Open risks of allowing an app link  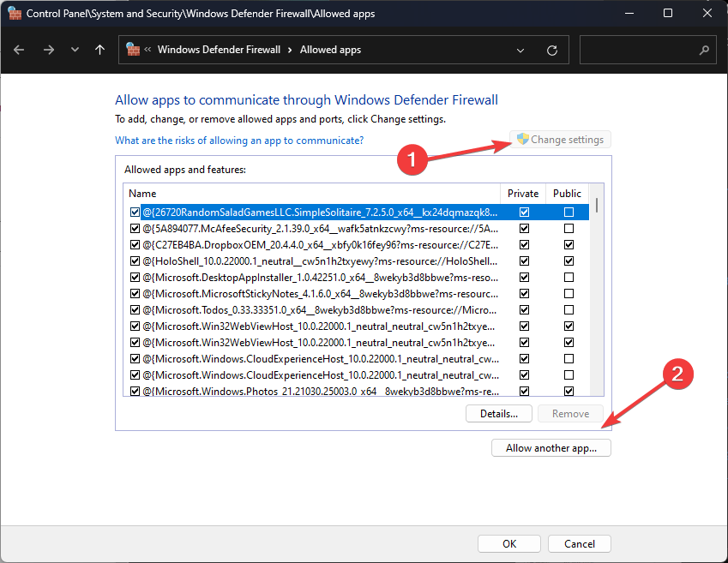tap(239, 140)
